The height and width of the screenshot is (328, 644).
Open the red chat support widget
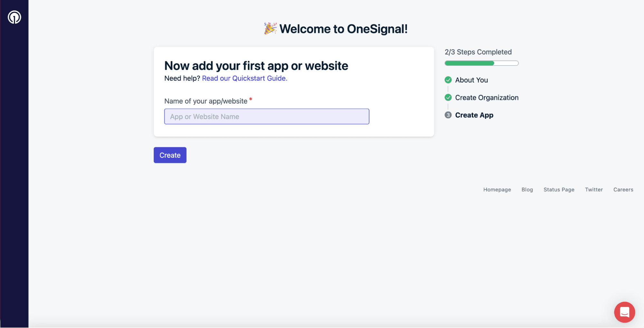pos(624,312)
